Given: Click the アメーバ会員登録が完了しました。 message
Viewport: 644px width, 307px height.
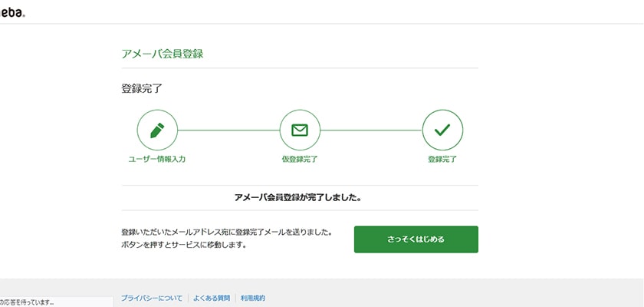Looking at the screenshot, I should [297, 198].
